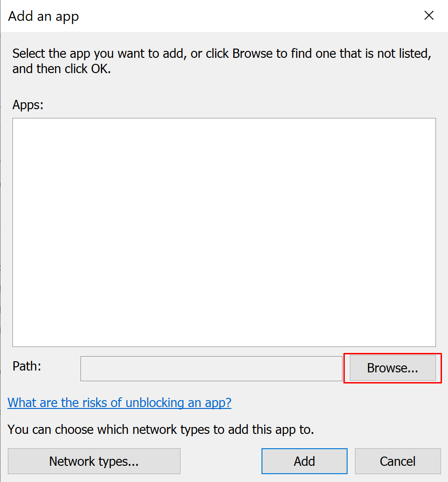The width and height of the screenshot is (448, 482).
Task: Click the network types description text
Action: 161,430
